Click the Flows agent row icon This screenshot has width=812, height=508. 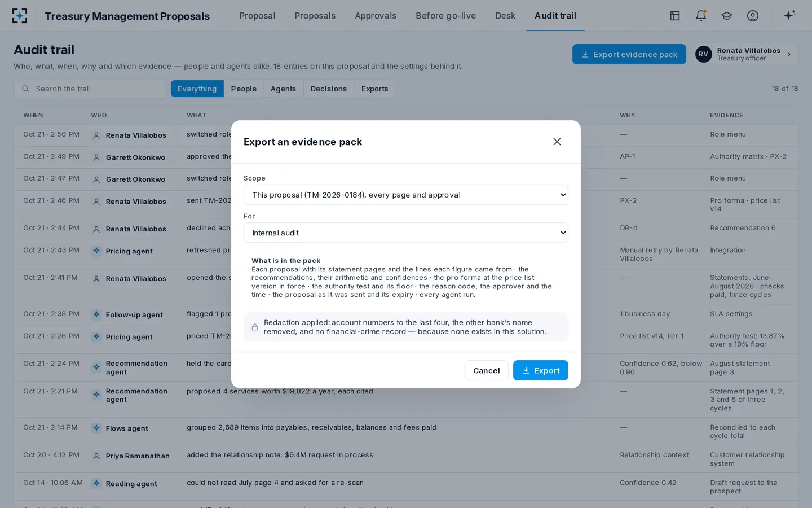click(x=96, y=428)
